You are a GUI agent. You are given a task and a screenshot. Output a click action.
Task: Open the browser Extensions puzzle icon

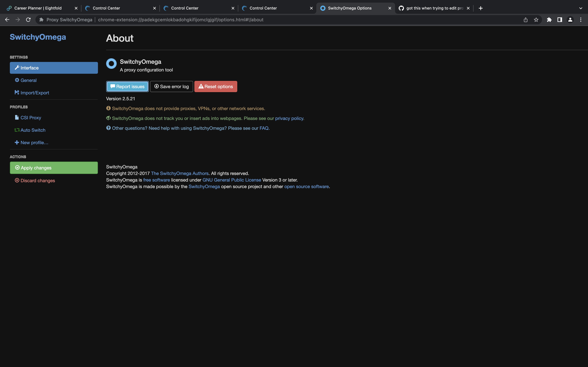[x=549, y=20]
